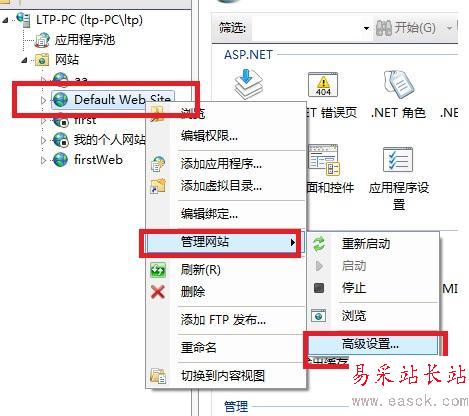This screenshot has height=416, width=469.
Task: Expand the Default Web Site node
Action: (43, 100)
